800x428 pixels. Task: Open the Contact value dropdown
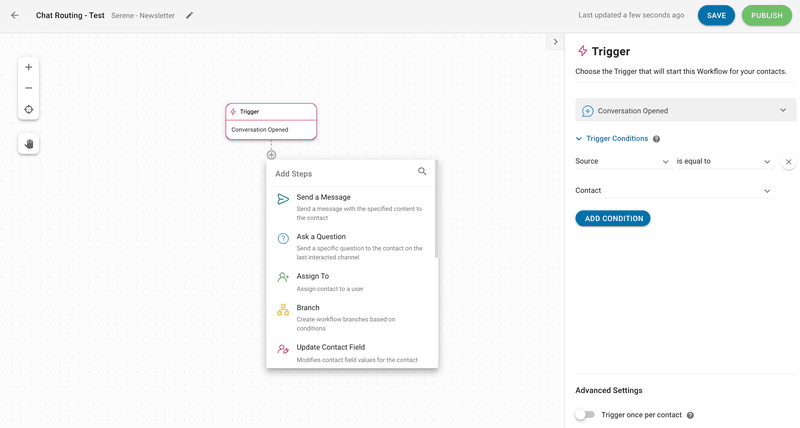tap(673, 190)
